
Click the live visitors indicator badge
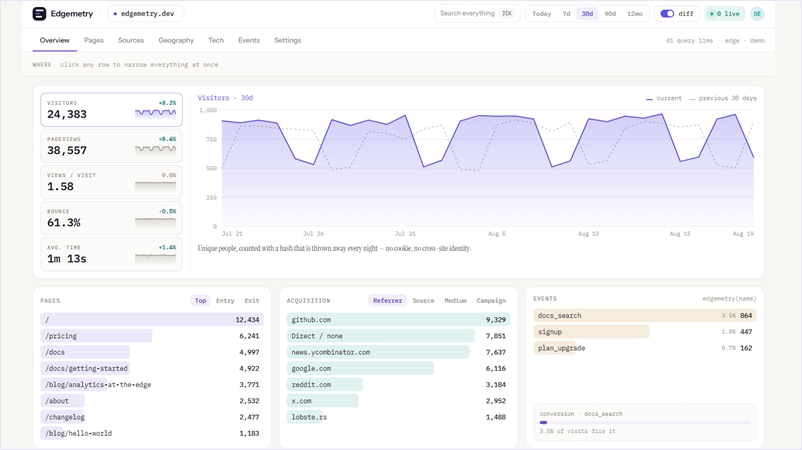point(725,14)
